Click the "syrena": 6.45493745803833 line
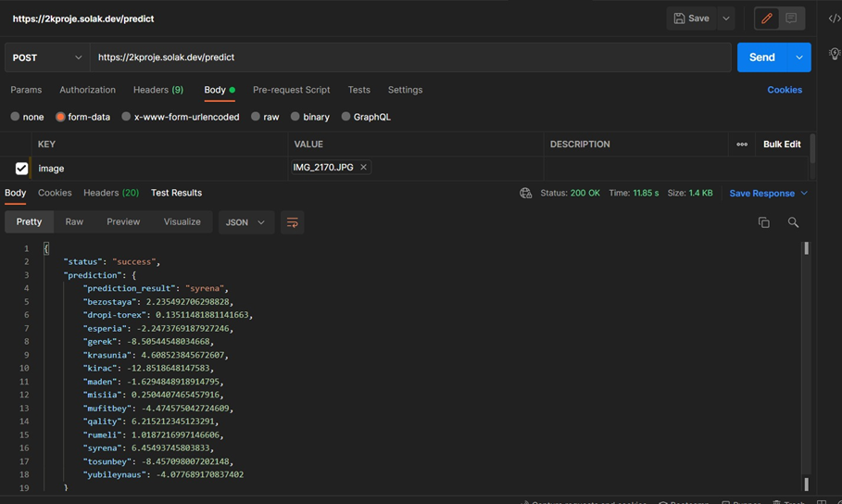The height and width of the screenshot is (504, 842). point(148,447)
